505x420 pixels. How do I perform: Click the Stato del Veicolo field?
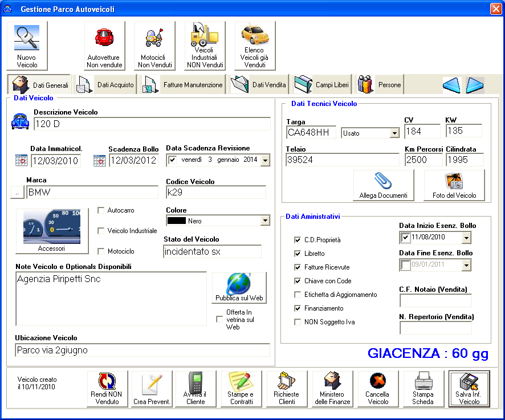[212, 251]
